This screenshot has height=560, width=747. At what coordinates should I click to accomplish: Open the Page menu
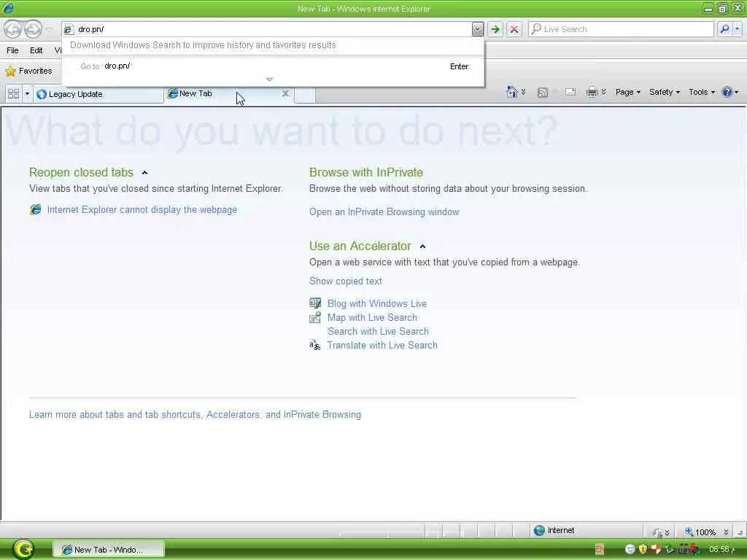[628, 93]
